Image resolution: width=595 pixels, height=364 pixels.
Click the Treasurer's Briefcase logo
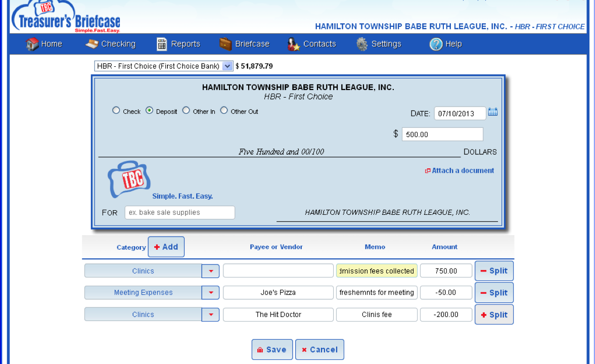66,17
